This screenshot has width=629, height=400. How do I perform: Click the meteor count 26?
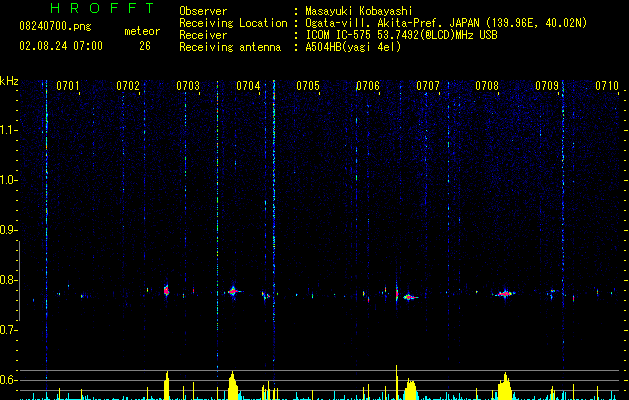click(145, 46)
